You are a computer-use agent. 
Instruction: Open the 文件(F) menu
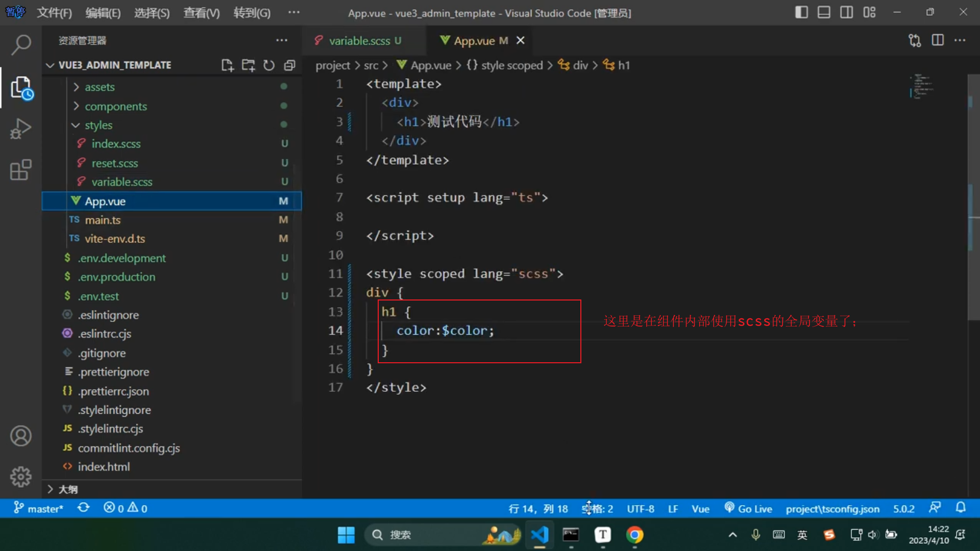pyautogui.click(x=55, y=13)
